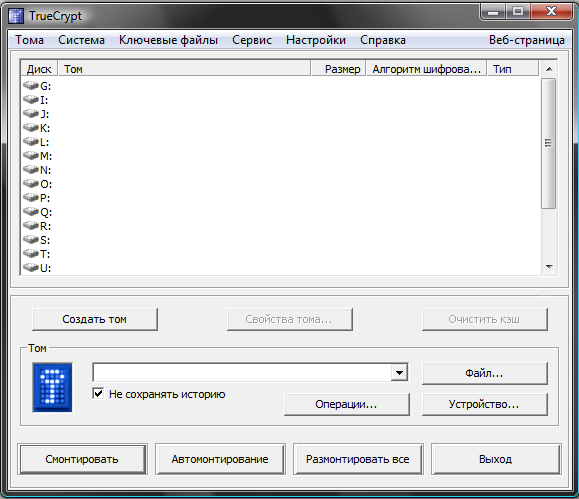Screen dimensions: 579x499
Task: Select the P: drive slot icon
Action: [31, 198]
